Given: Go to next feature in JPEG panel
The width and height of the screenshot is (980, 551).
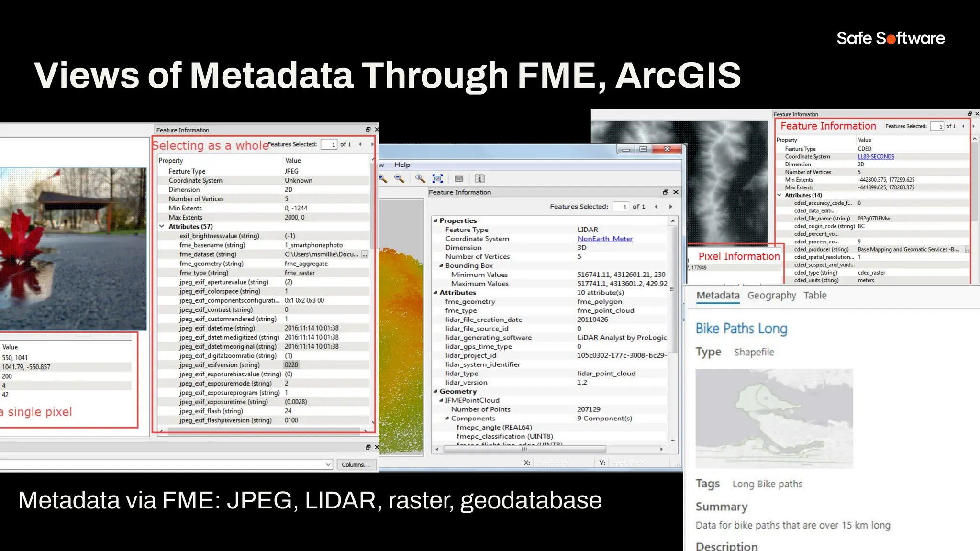Looking at the screenshot, I should [372, 144].
